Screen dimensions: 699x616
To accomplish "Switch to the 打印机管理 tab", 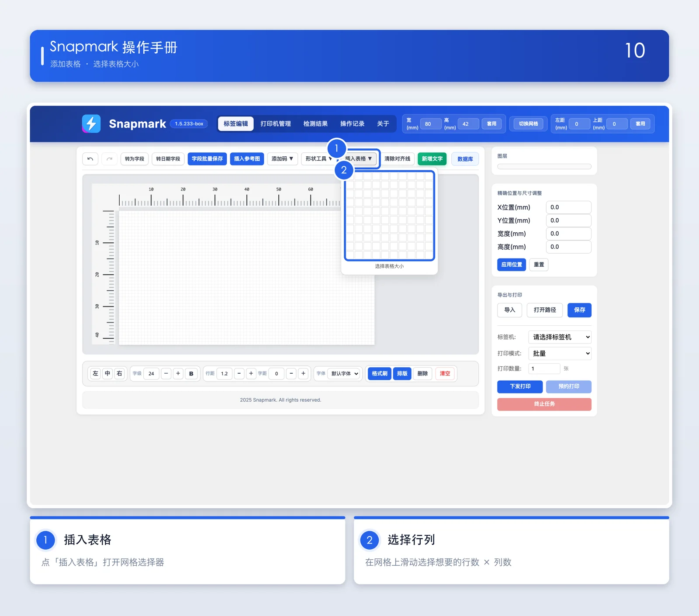I will (x=276, y=124).
